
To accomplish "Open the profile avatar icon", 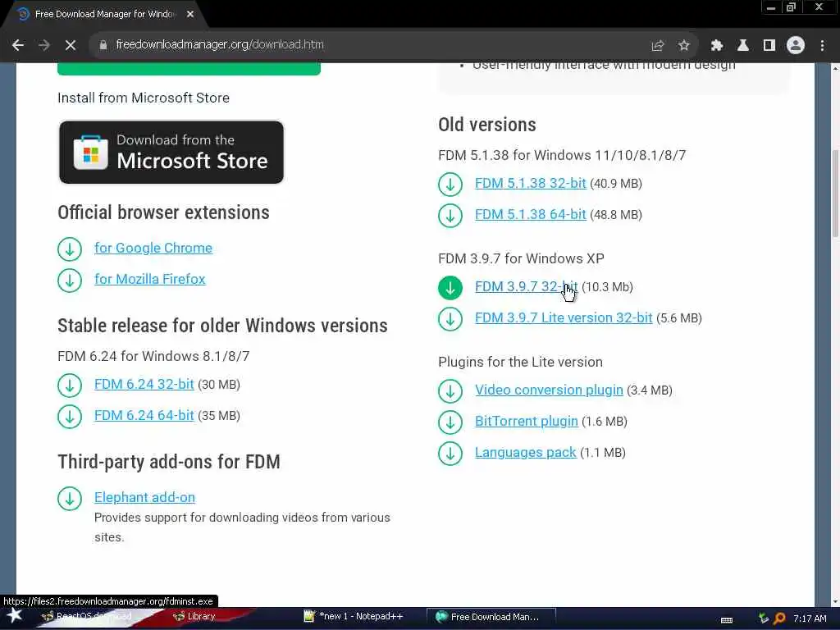I will (x=796, y=46).
